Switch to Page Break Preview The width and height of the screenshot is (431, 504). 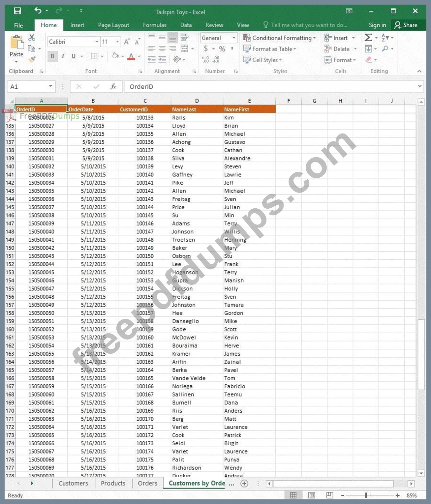[x=329, y=495]
